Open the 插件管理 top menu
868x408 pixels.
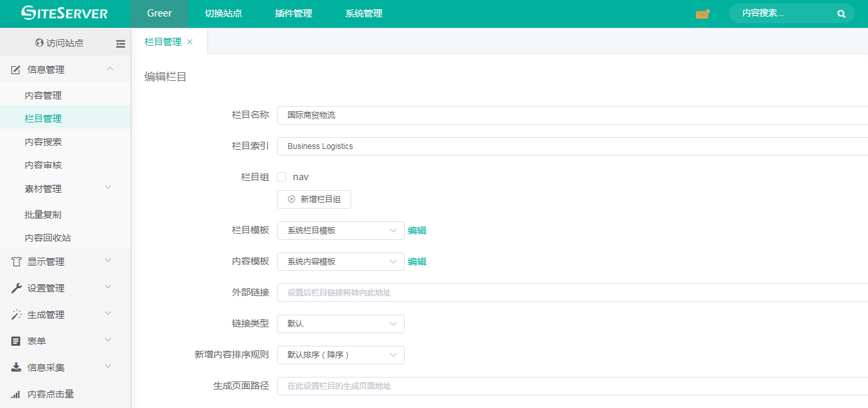(x=294, y=13)
